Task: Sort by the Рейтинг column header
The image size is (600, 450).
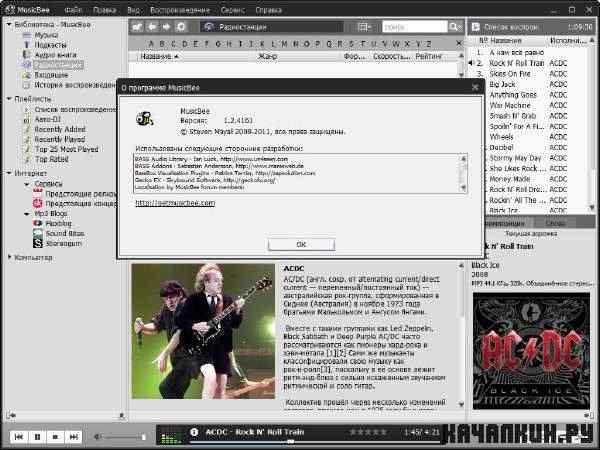Action: pos(429,56)
